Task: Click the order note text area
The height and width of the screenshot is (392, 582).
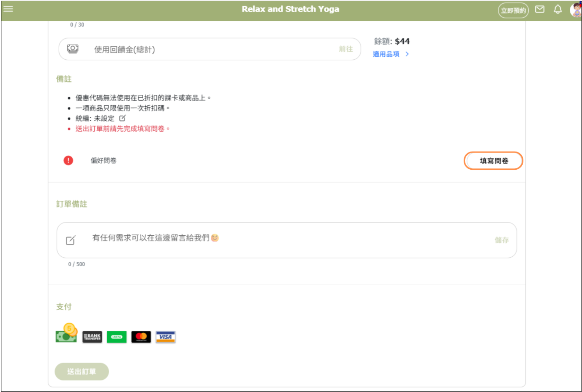Action: 284,240
